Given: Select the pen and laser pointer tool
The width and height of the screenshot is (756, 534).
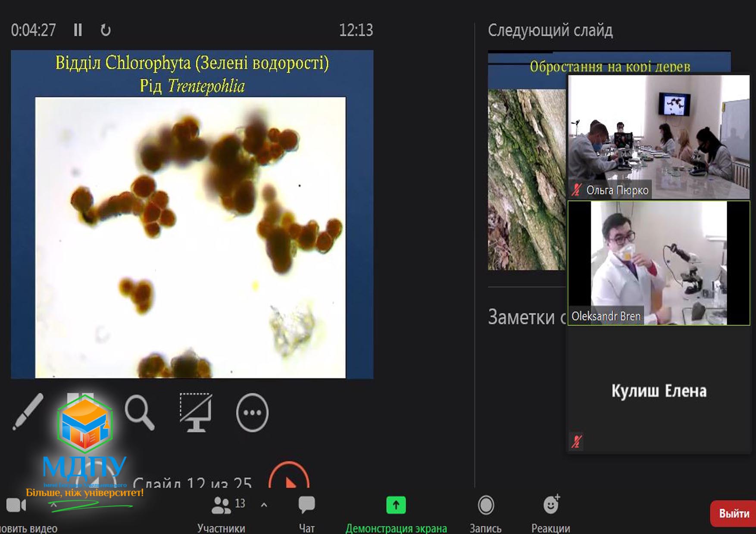Looking at the screenshot, I should coord(28,411).
